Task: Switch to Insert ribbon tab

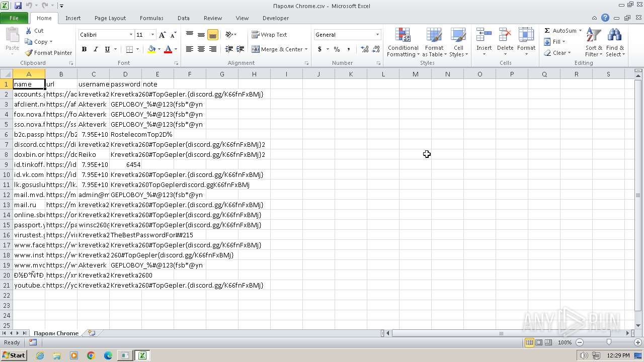Action: 73,18
